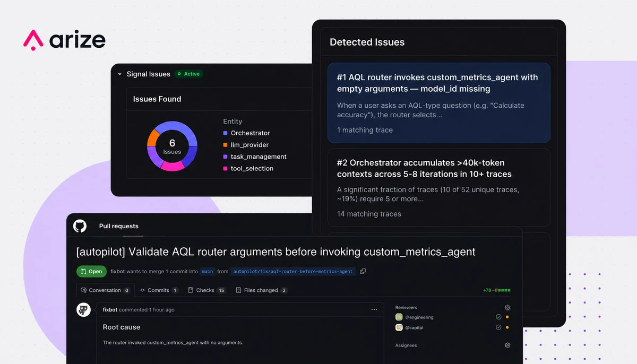Image resolution: width=637 pixels, height=364 pixels.
Task: Click the '1 matching trace' text
Action: [x=365, y=130]
